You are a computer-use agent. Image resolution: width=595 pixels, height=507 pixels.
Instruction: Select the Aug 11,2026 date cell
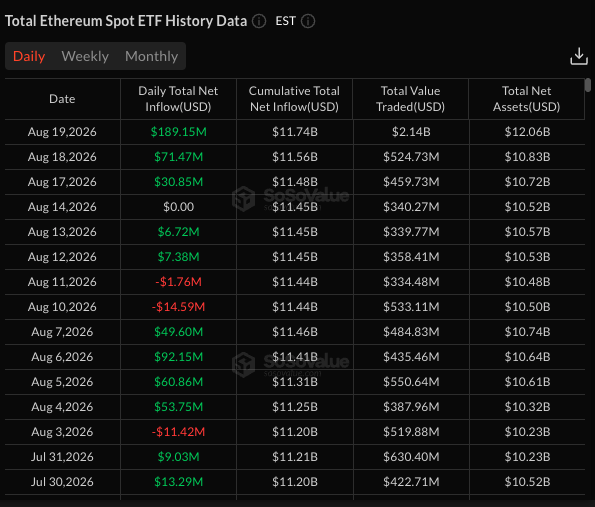pos(62,282)
